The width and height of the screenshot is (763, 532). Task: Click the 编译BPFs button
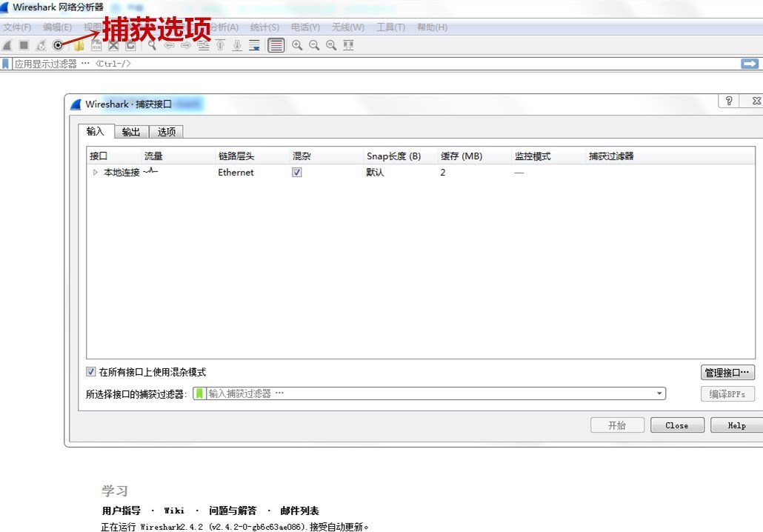pyautogui.click(x=727, y=394)
